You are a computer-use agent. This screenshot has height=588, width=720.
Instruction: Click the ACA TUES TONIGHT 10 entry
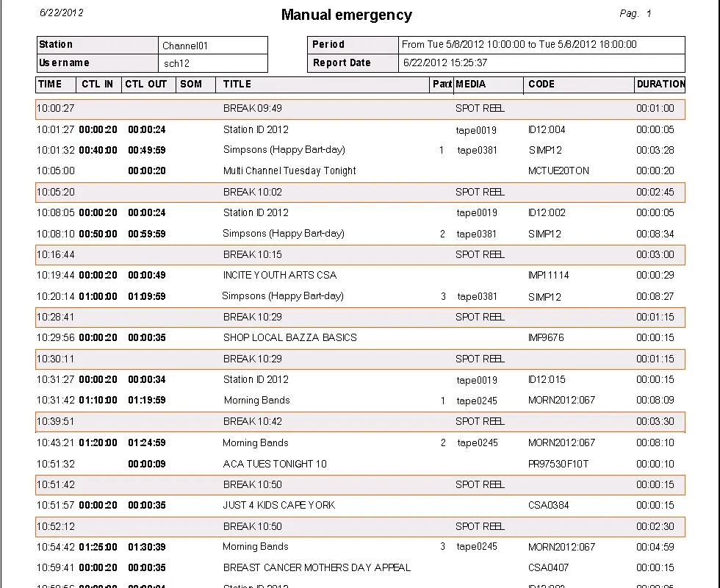click(275, 464)
